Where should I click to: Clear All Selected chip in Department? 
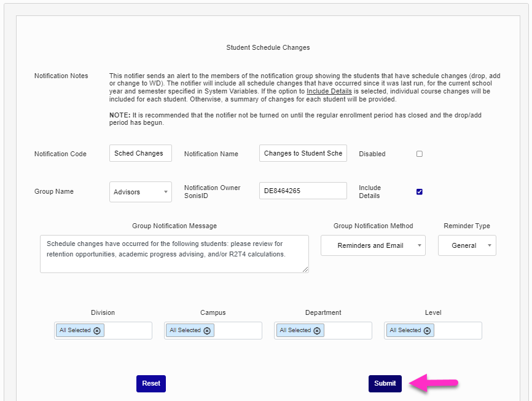coord(317,330)
